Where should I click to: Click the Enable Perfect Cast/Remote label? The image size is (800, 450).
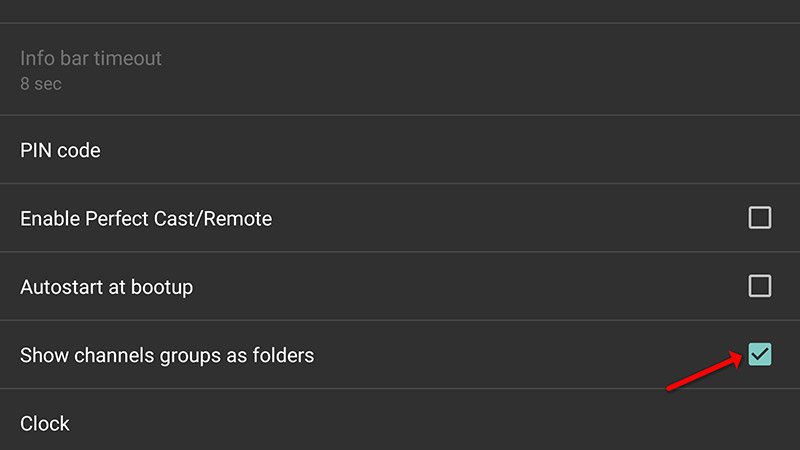[146, 218]
